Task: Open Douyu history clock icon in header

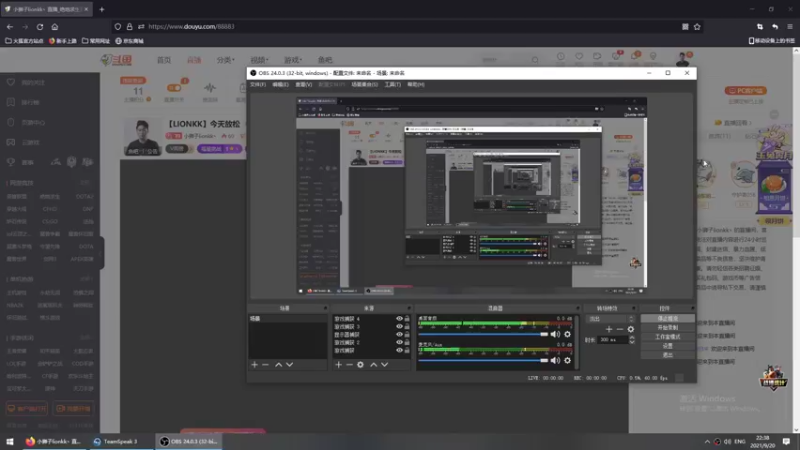Action: pyautogui.click(x=561, y=57)
